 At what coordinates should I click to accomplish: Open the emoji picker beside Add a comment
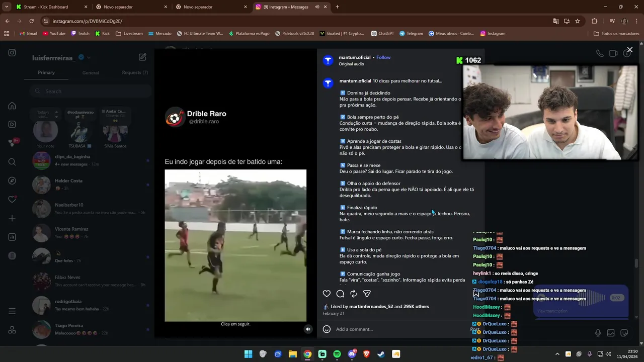[x=327, y=329]
